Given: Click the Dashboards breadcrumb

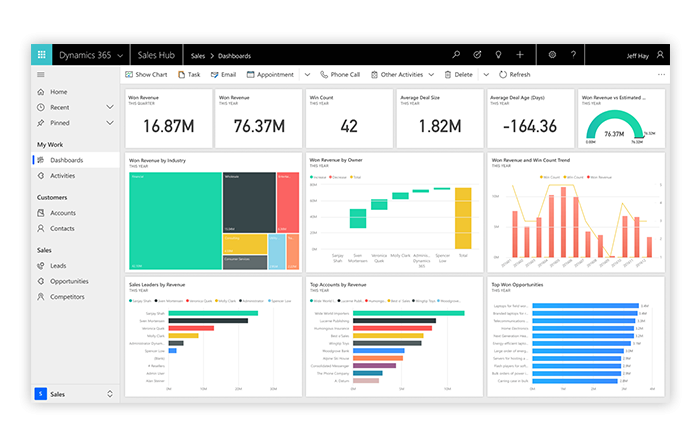Looking at the screenshot, I should pyautogui.click(x=234, y=56).
